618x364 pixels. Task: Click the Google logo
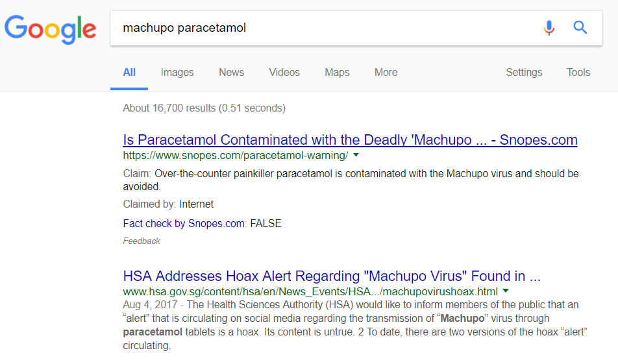(50, 29)
